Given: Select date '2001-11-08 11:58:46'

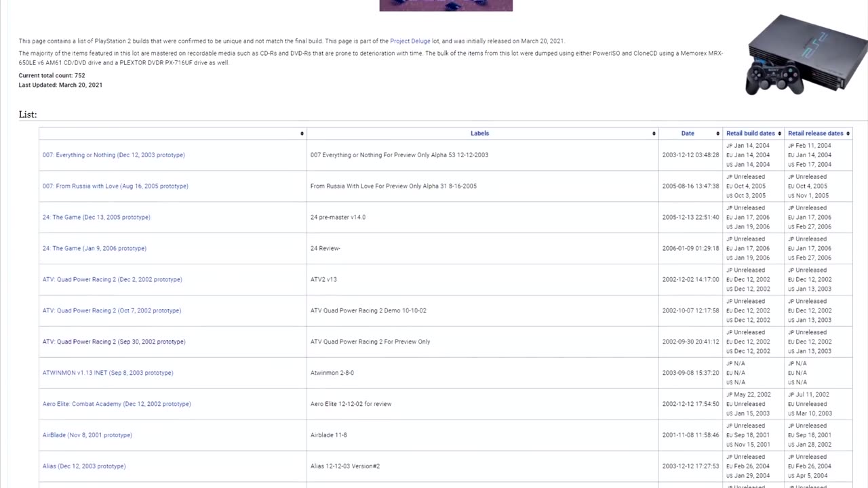Looking at the screenshot, I should [x=690, y=435].
